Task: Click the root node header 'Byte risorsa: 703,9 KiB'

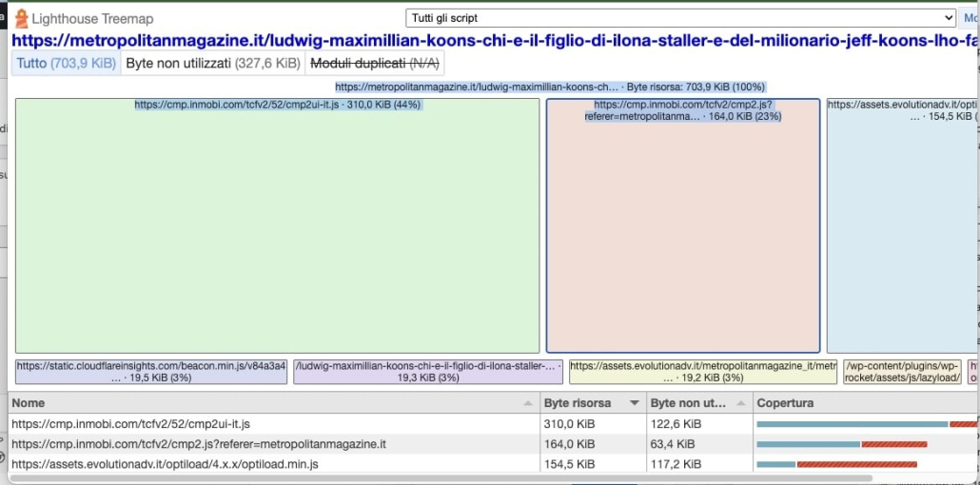Action: click(550, 87)
